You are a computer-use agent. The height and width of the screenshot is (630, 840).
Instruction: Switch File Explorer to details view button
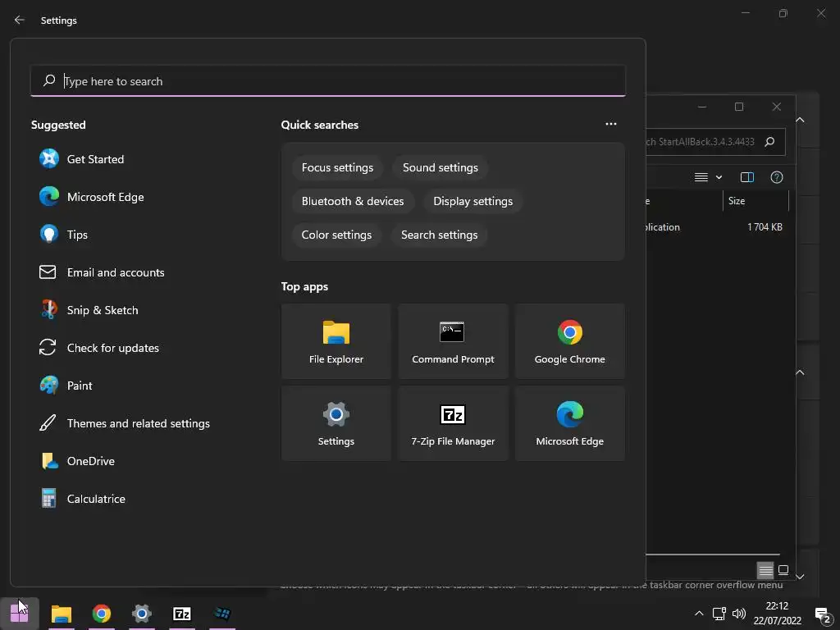point(765,570)
